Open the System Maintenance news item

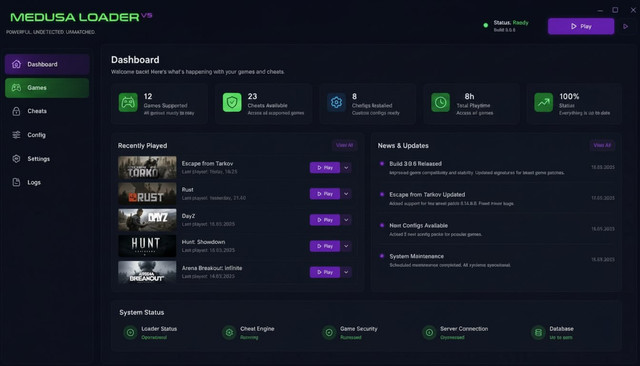(x=497, y=260)
